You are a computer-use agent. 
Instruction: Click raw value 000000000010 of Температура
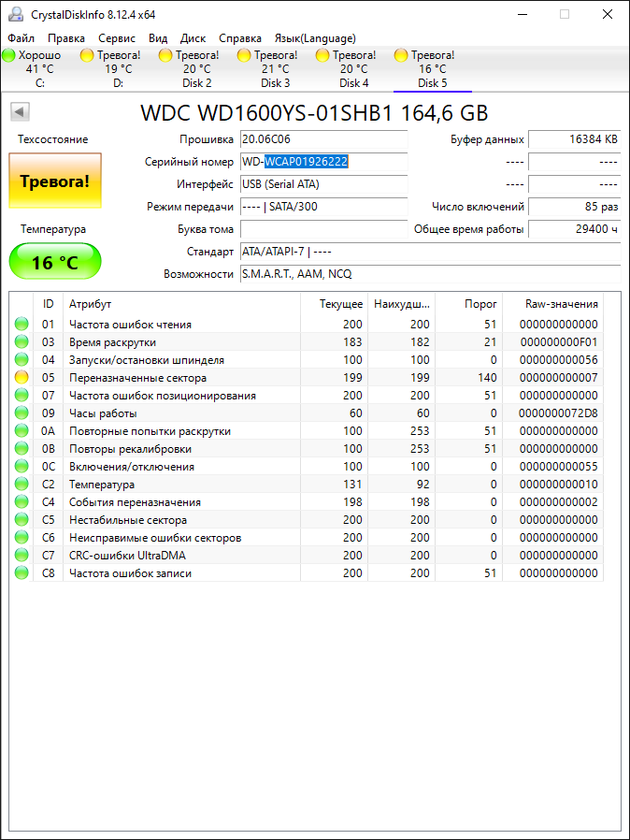[559, 485]
